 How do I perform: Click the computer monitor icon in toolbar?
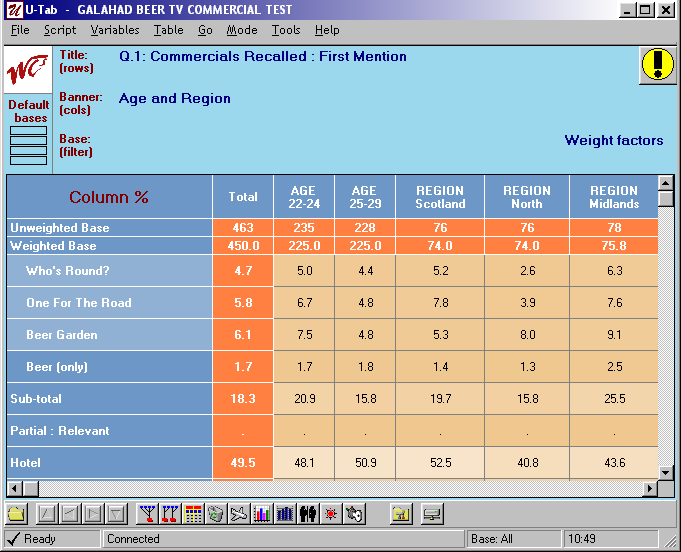point(432,514)
